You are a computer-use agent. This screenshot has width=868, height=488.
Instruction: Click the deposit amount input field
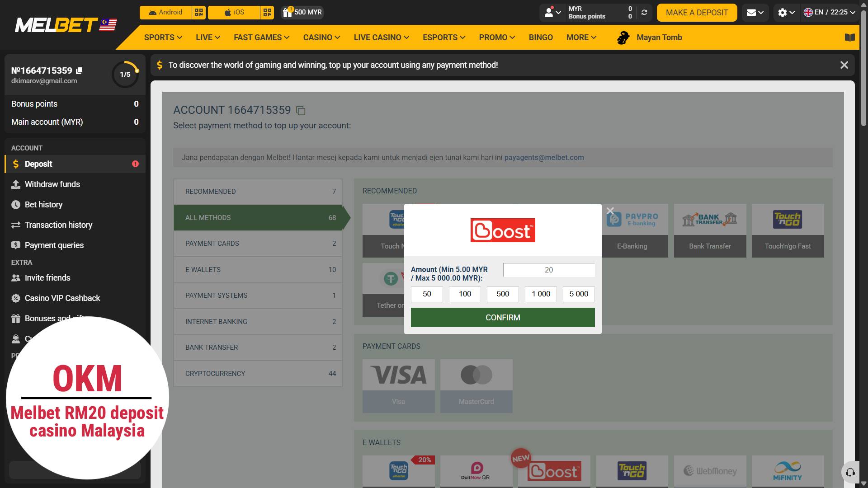pyautogui.click(x=549, y=270)
